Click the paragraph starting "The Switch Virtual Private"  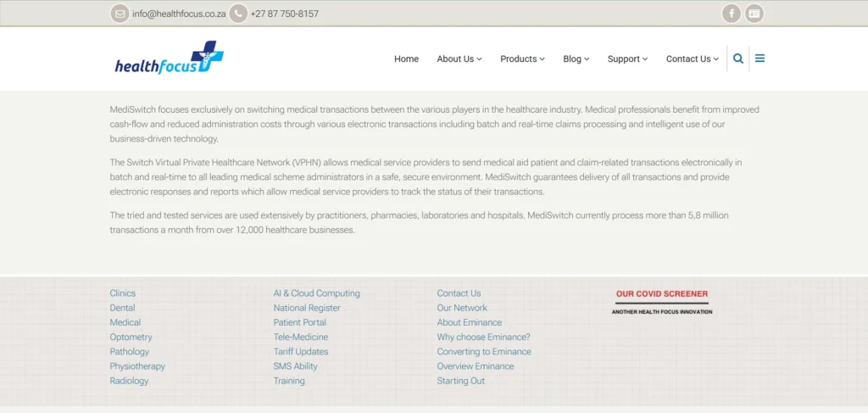[x=426, y=177]
